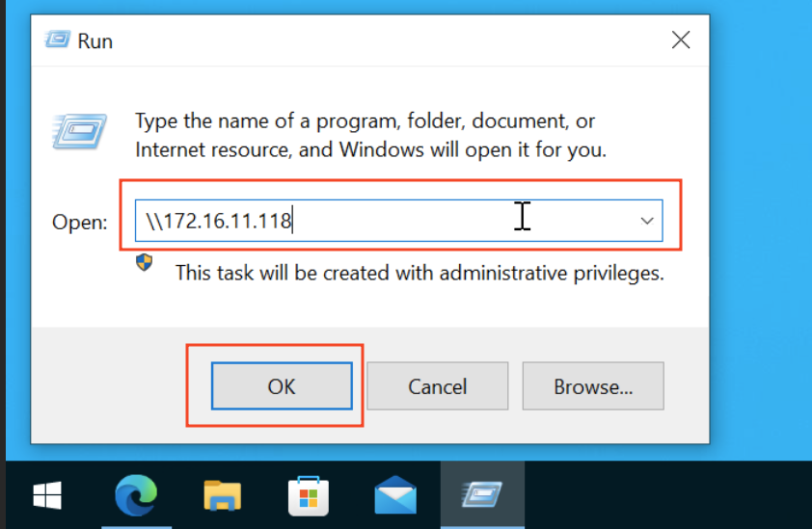Click the Run title bar text

[x=95, y=40]
